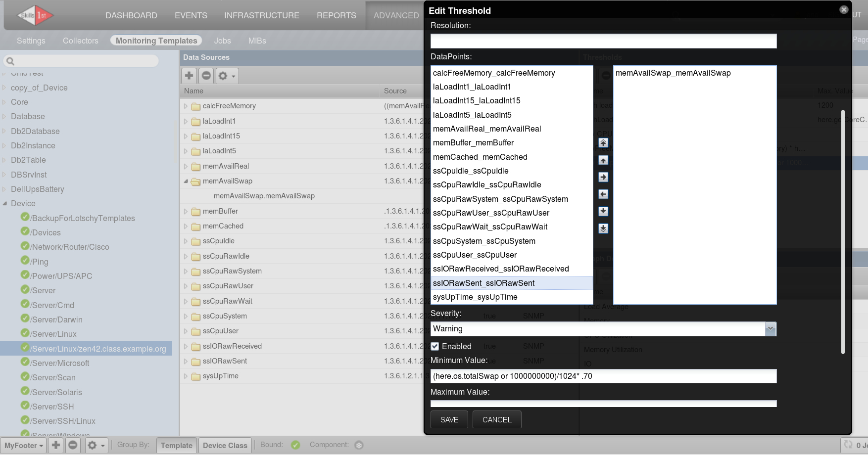Toggle Group By to Device Class
868x455 pixels.
point(225,445)
